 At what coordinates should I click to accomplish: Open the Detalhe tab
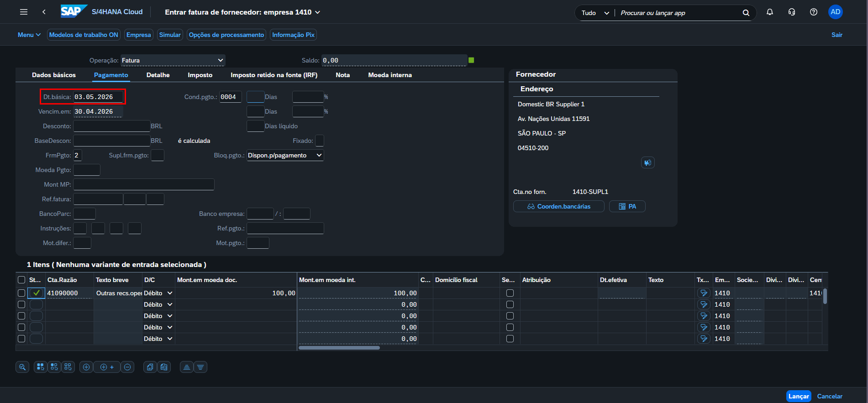point(158,75)
